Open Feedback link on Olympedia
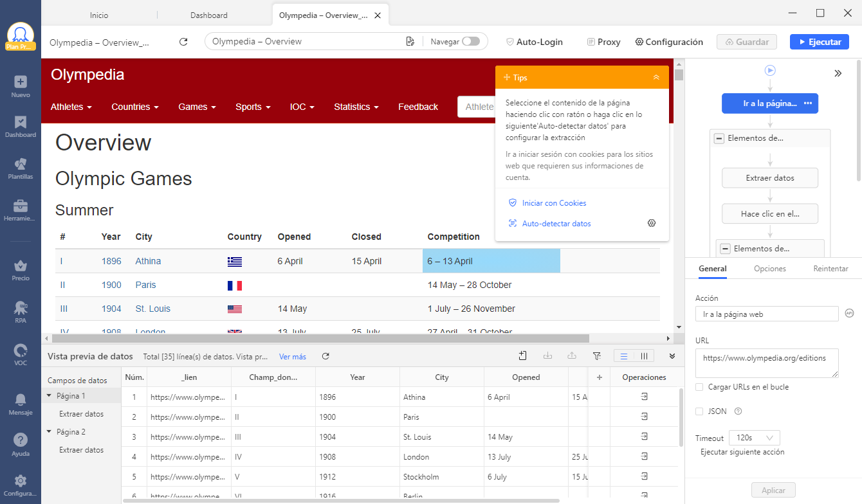 pyautogui.click(x=418, y=107)
